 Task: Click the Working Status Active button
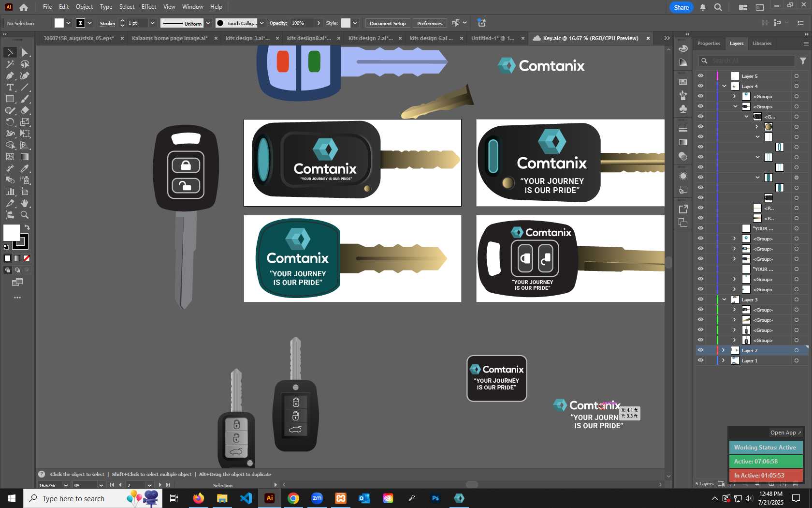pyautogui.click(x=765, y=448)
